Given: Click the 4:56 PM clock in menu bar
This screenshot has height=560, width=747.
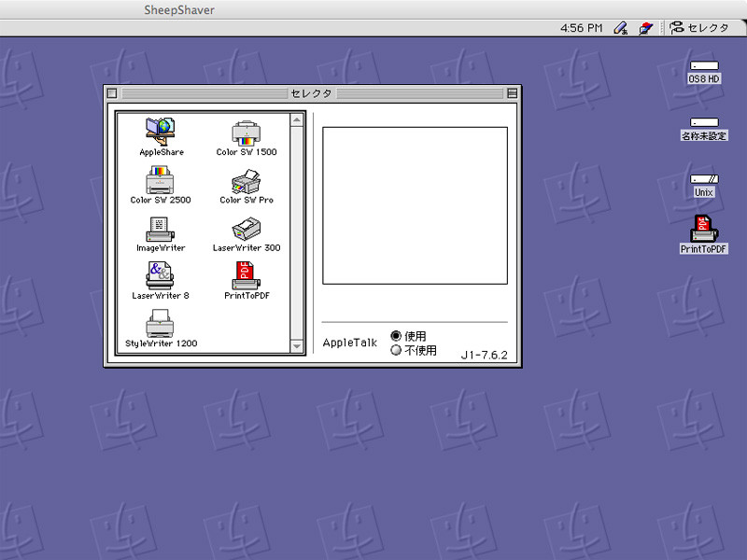Looking at the screenshot, I should [581, 28].
